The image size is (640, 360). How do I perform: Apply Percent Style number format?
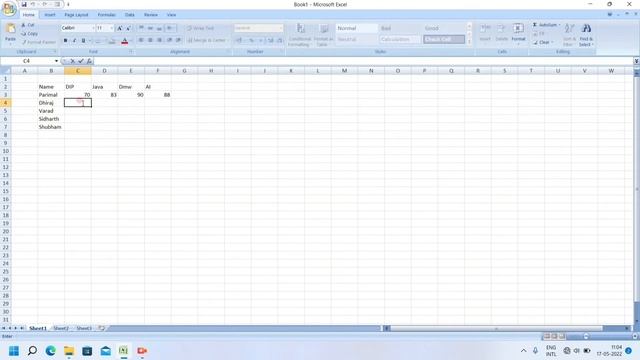(x=251, y=40)
